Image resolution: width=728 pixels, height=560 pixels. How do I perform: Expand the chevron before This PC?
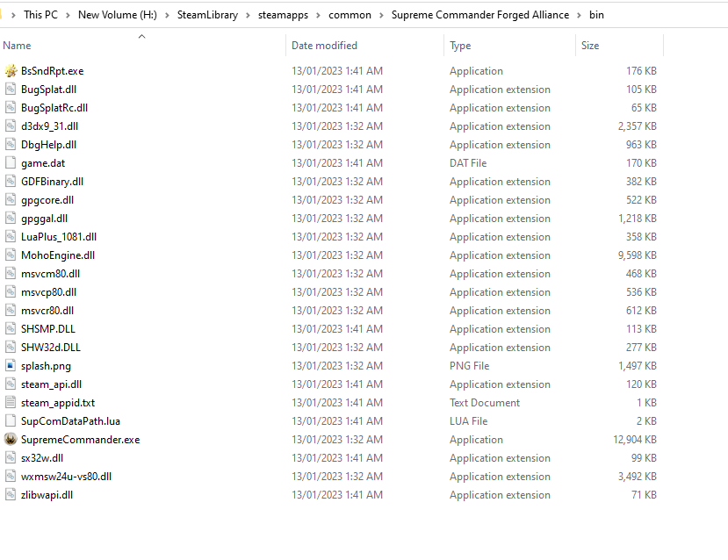coord(13,15)
